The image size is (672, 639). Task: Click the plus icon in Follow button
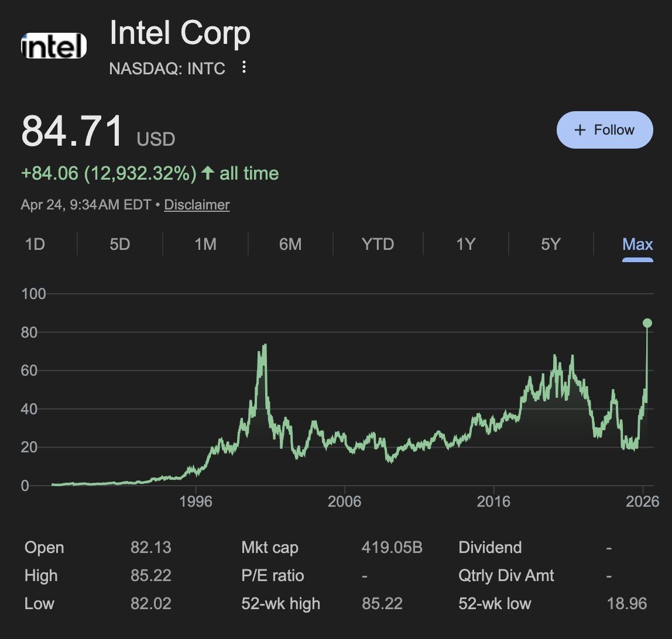coord(580,130)
